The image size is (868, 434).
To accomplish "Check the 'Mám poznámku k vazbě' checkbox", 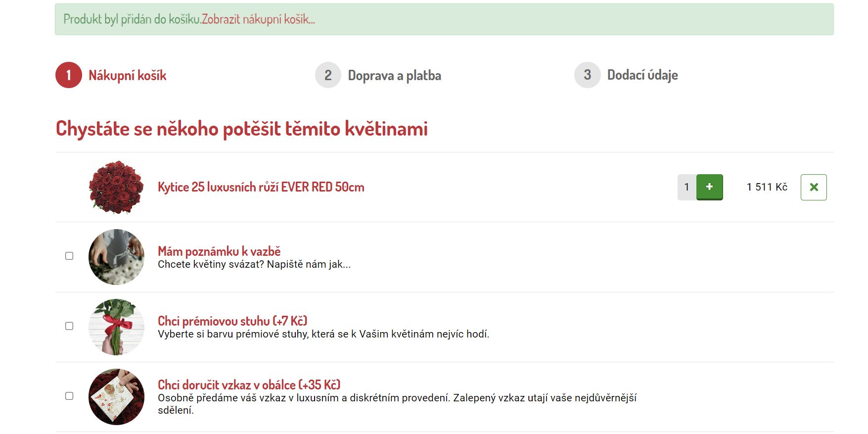I will [69, 256].
